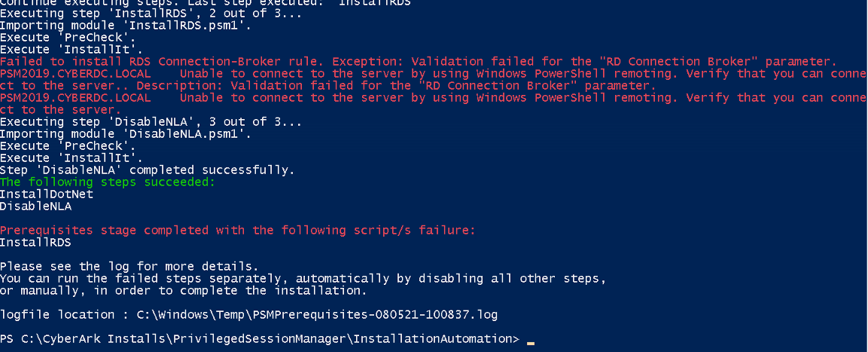The width and height of the screenshot is (868, 352).
Task: Select 'InstallDotNet' in the succeeded steps list
Action: coord(47,194)
